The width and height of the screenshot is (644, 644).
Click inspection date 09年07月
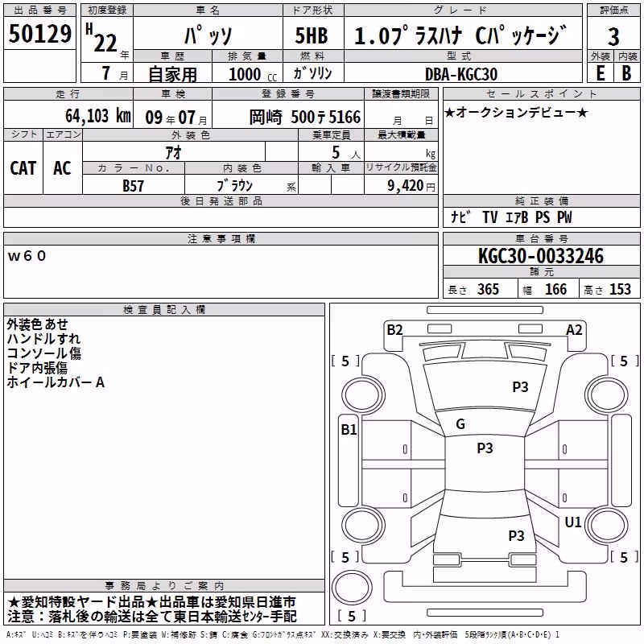point(175,118)
